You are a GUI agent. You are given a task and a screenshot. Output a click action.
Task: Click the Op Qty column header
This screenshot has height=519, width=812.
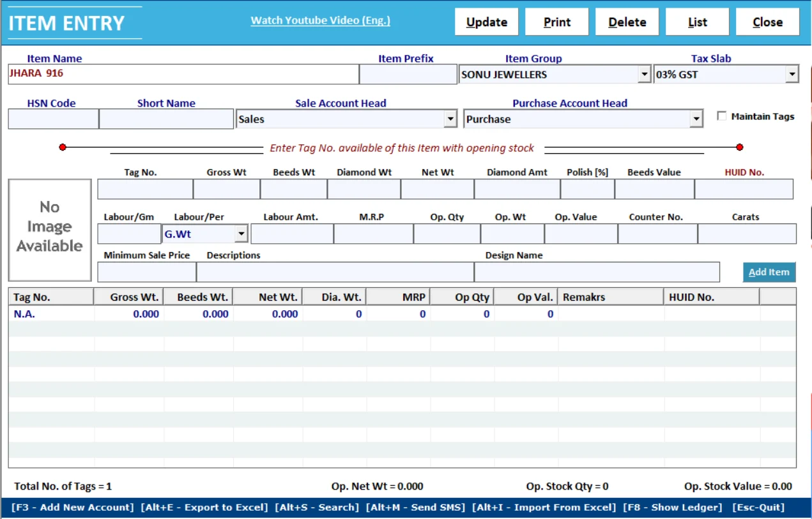[x=462, y=297]
